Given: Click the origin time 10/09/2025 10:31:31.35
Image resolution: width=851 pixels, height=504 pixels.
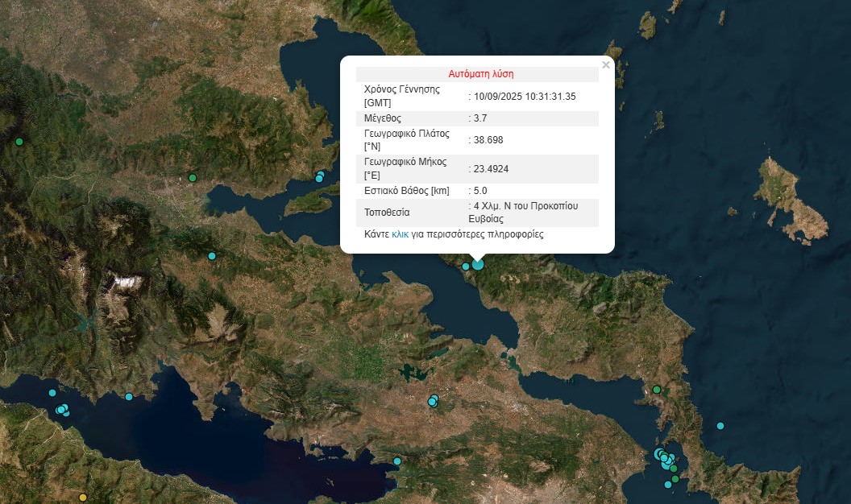Looking at the screenshot, I should (525, 97).
